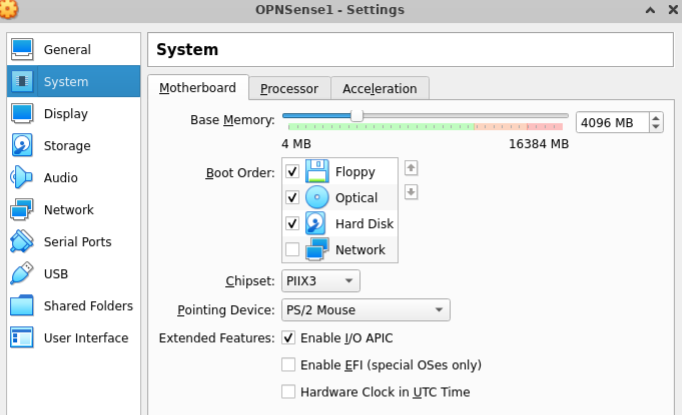Open the General settings icon

click(x=22, y=49)
